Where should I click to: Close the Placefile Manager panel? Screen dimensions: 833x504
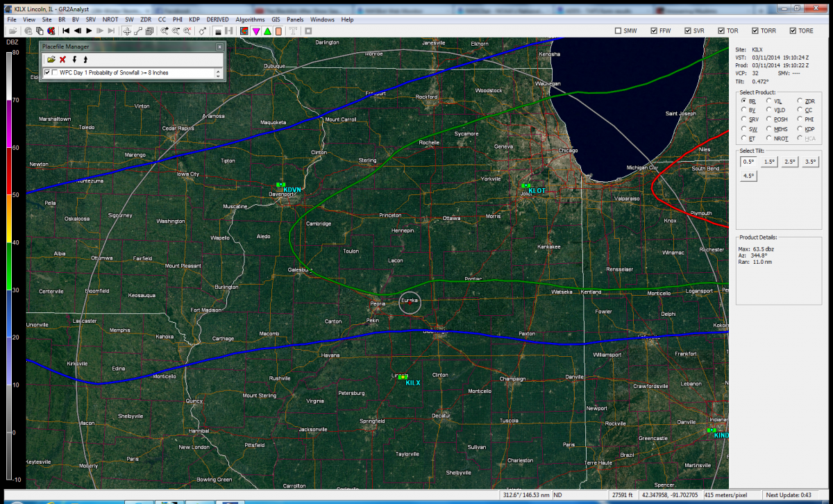coord(219,47)
